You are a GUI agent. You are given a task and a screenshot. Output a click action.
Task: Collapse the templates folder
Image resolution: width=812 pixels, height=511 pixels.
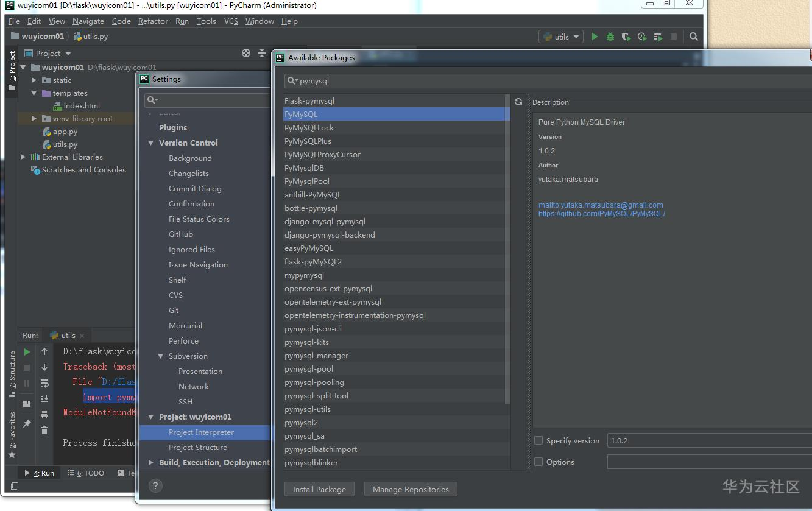click(34, 93)
